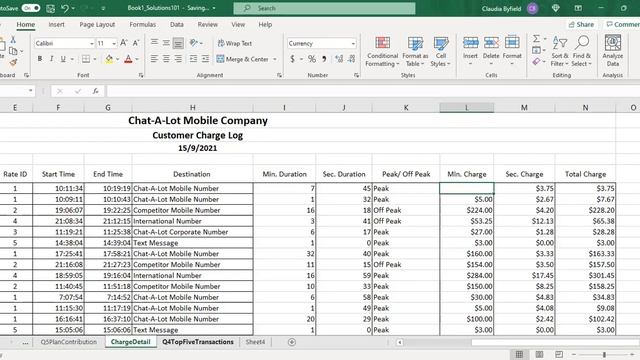Open Find & Select menu
This screenshot has height=360, width=640.
coord(582,52)
